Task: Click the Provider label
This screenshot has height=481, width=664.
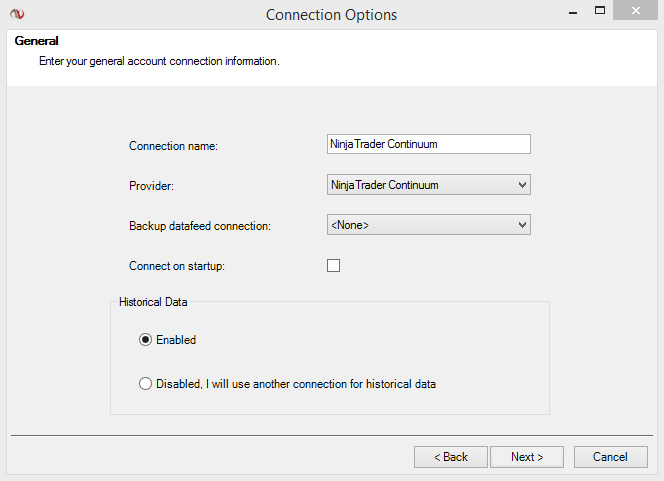Action: click(x=151, y=186)
